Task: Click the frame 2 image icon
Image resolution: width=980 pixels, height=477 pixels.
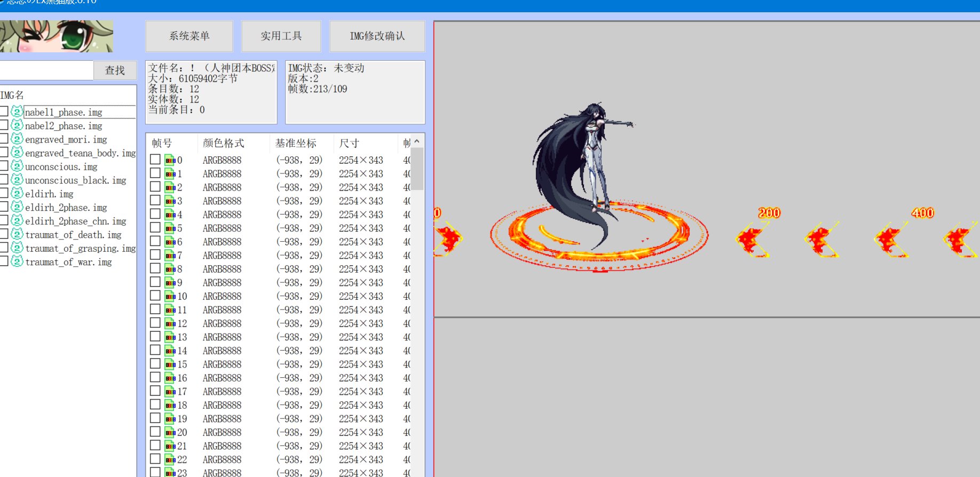Action: click(170, 187)
